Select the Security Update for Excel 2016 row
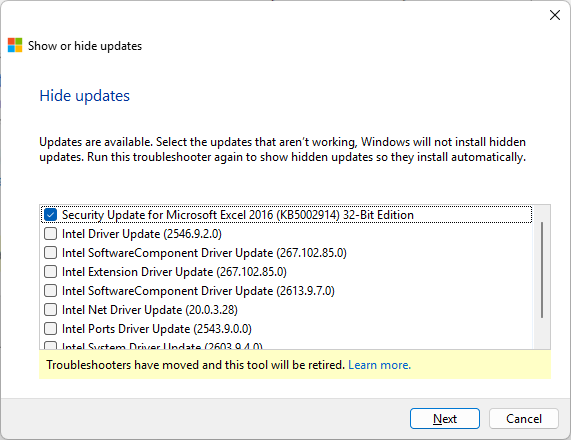This screenshot has height=440, width=571. click(287, 215)
